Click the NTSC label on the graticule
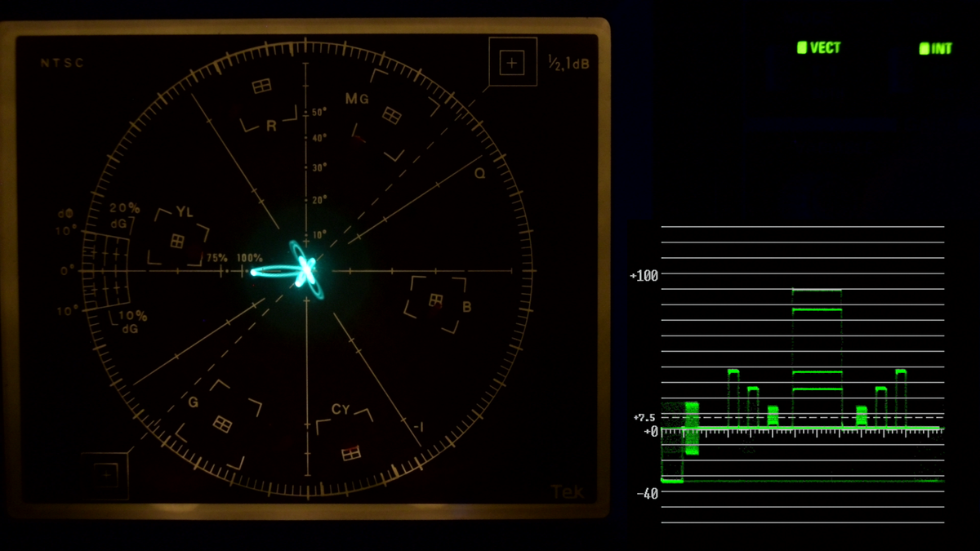The image size is (980, 551). coord(62,63)
